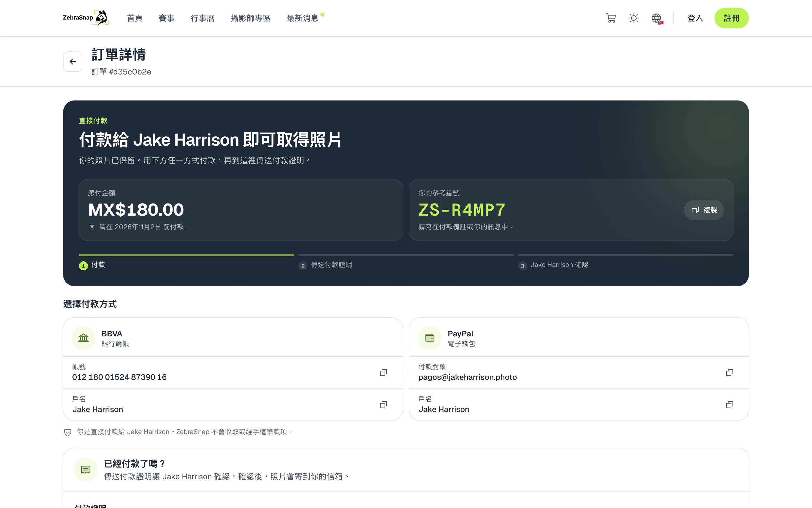This screenshot has height=508, width=812.
Task: Open the 首頁 nav item
Action: click(135, 18)
